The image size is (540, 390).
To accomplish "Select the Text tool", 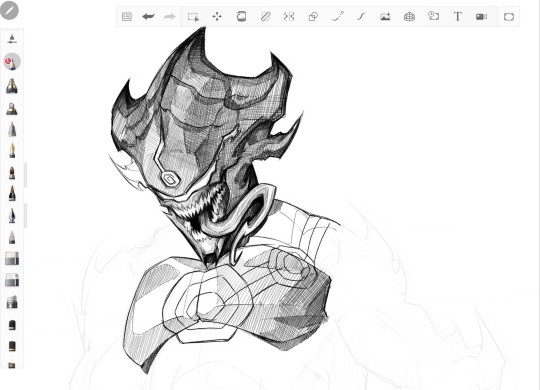I will point(457,17).
